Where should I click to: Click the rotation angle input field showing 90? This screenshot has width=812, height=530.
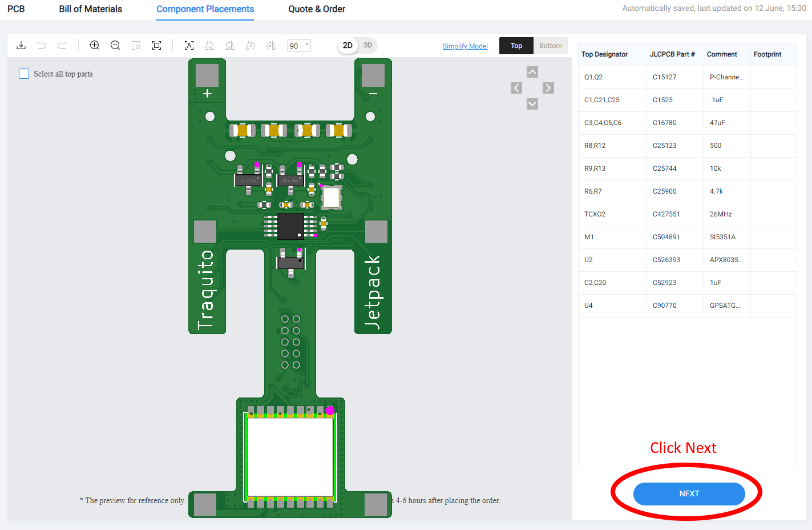pyautogui.click(x=298, y=46)
